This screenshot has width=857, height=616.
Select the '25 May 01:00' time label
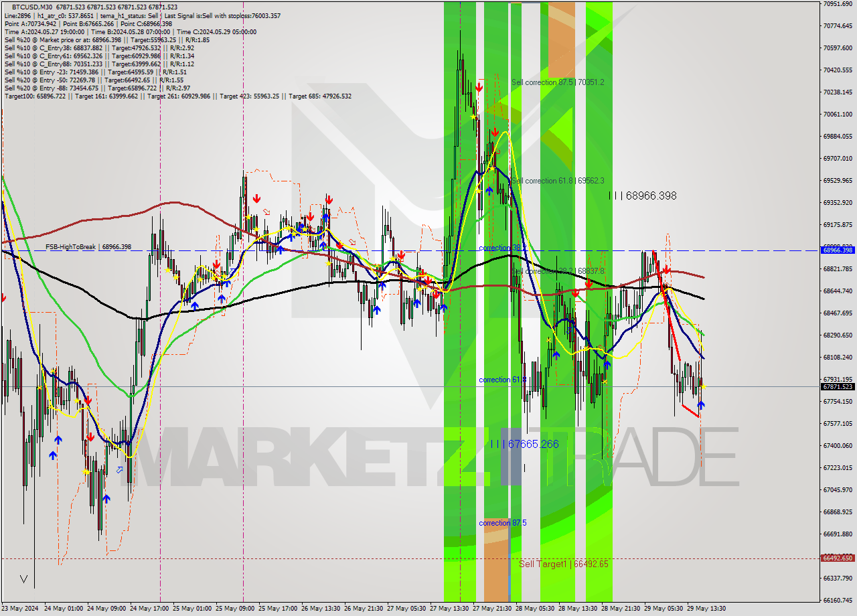pos(192,609)
